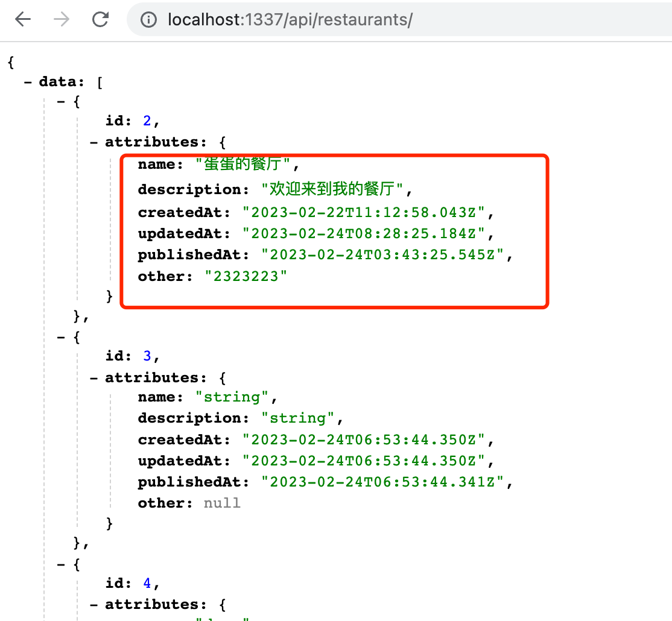Click the null value of the other field

(x=221, y=503)
